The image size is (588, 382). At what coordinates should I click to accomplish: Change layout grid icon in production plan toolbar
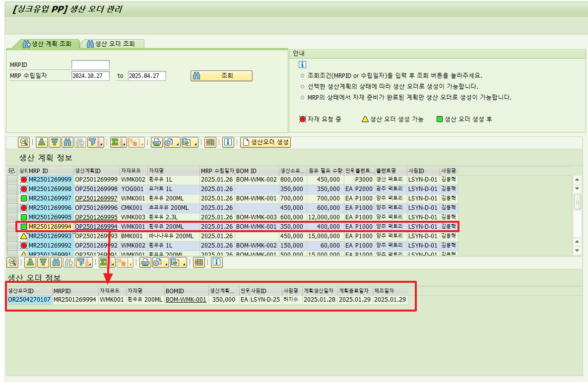210,142
